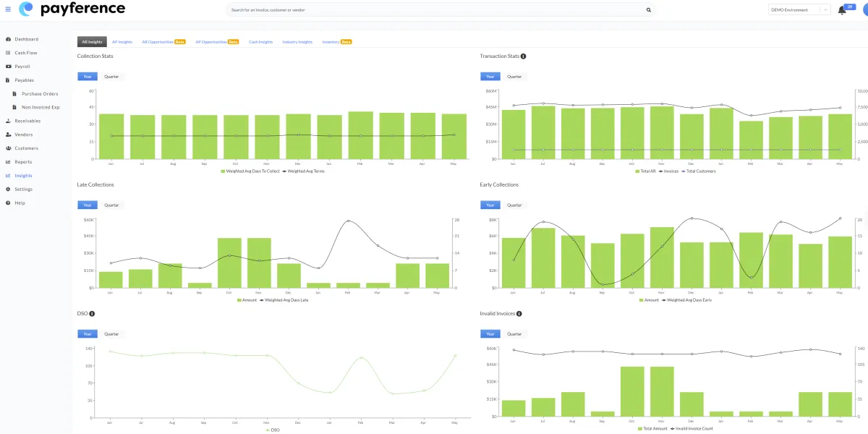Collapse the Payables sidebar section

click(x=24, y=80)
